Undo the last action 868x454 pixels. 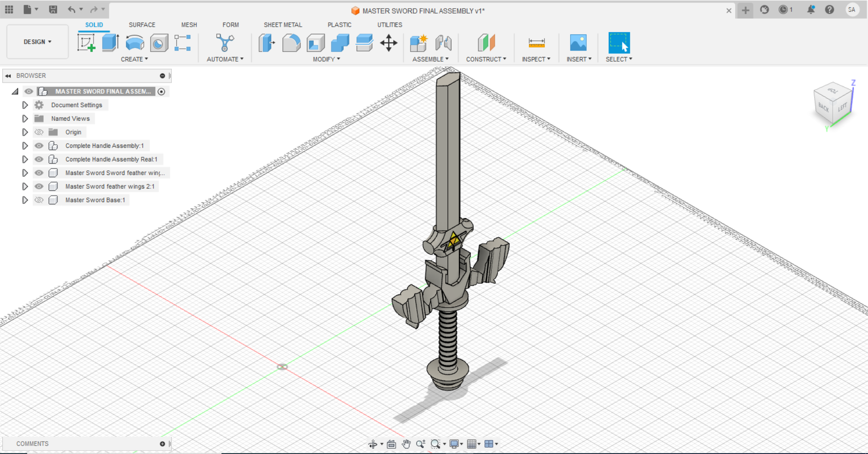[71, 9]
